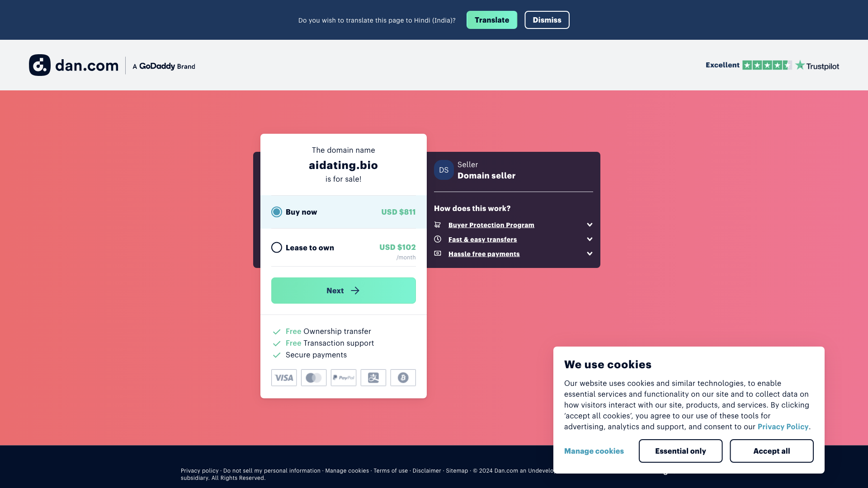This screenshot has width=868, height=488.
Task: Select Buy now radio button
Action: pos(276,211)
